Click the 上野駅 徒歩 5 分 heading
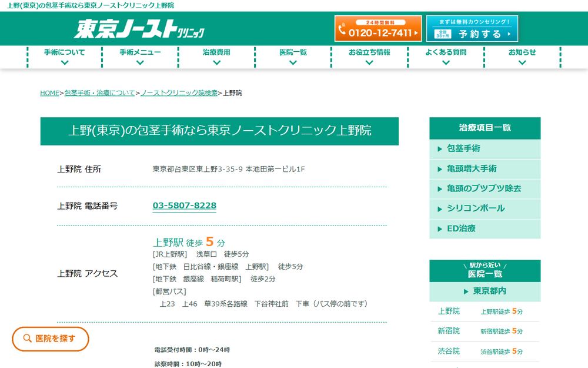 [189, 242]
